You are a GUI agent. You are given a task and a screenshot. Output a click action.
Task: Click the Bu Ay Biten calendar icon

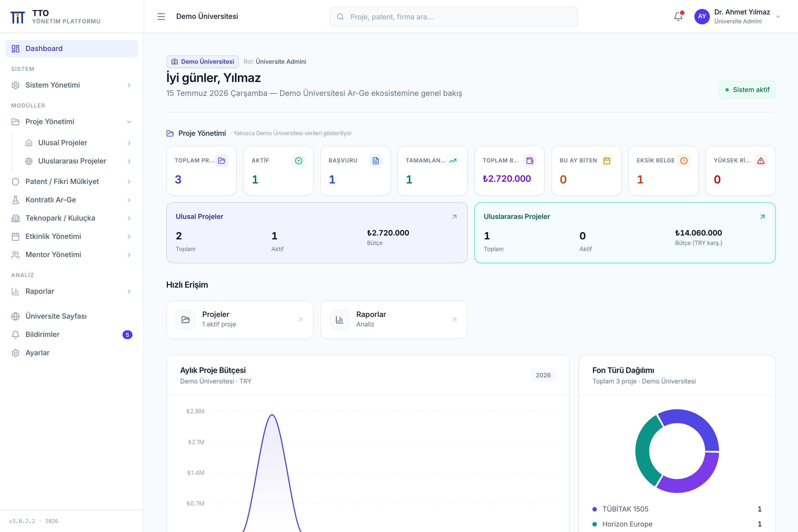607,160
